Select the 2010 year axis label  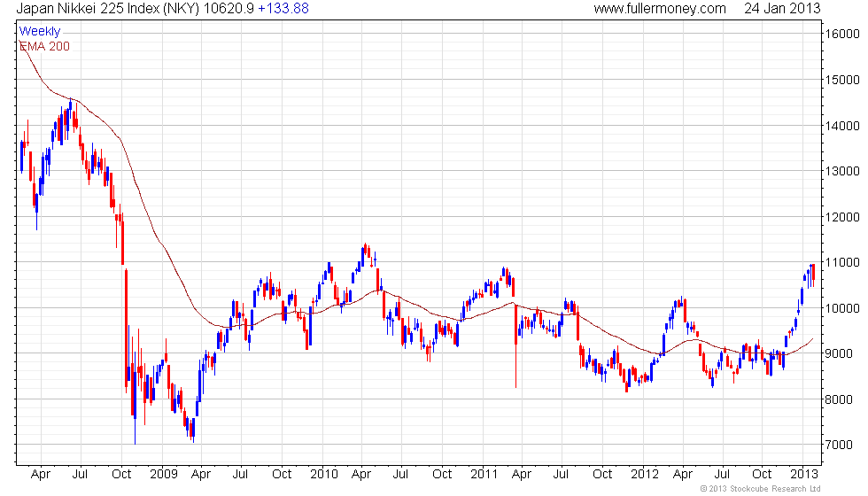pos(324,475)
